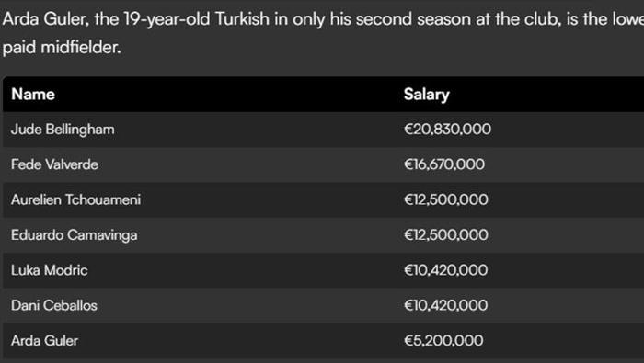This screenshot has height=363, width=644.
Task: Select Jude Bellingham's €20,830,000 salary
Action: coord(447,130)
